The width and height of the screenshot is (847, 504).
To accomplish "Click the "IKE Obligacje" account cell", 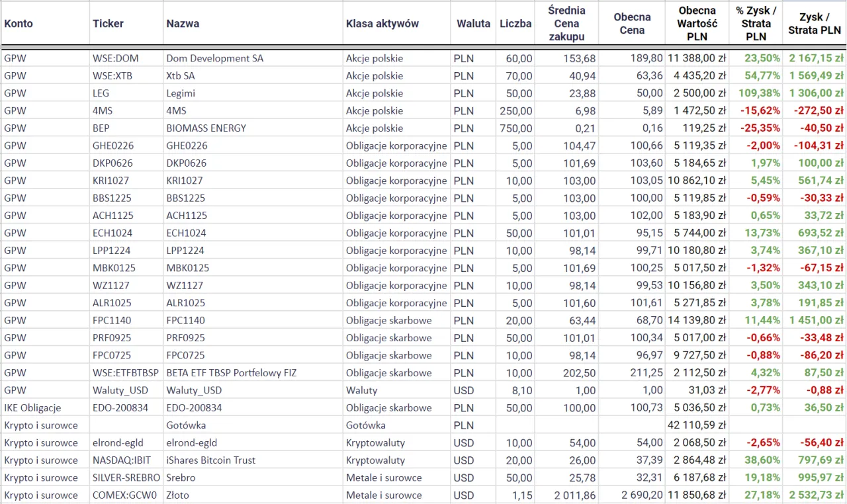I will (x=32, y=408).
